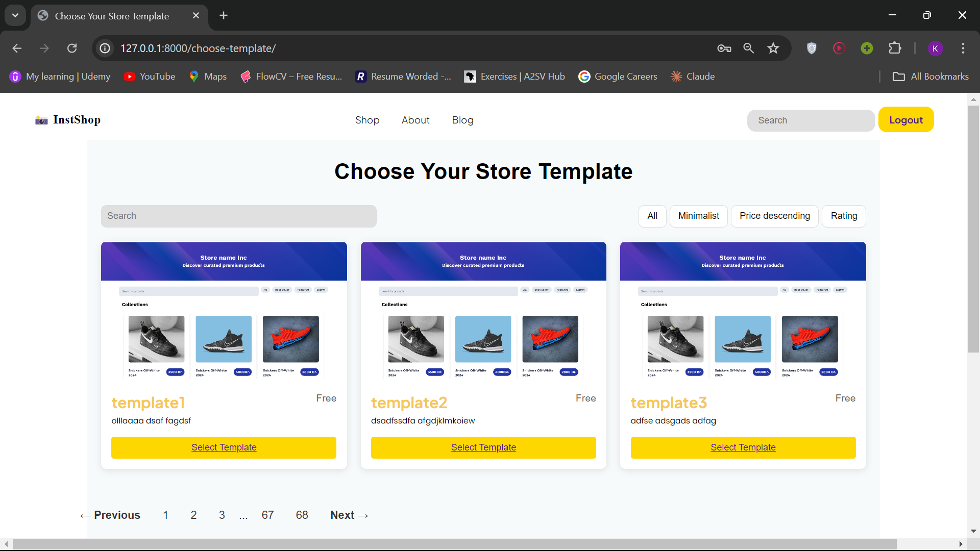
Task: Open template1 preview thumbnail
Action: 224,314
